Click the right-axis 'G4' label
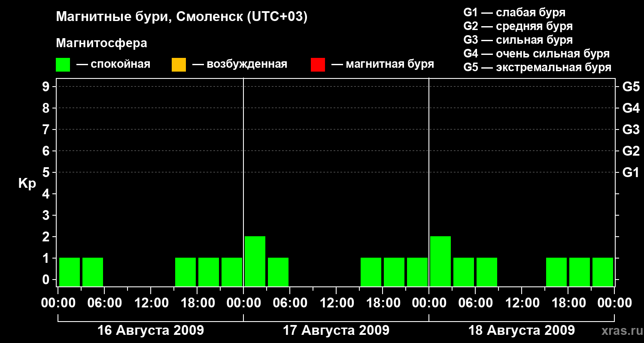This screenshot has height=343, width=644. [631, 108]
